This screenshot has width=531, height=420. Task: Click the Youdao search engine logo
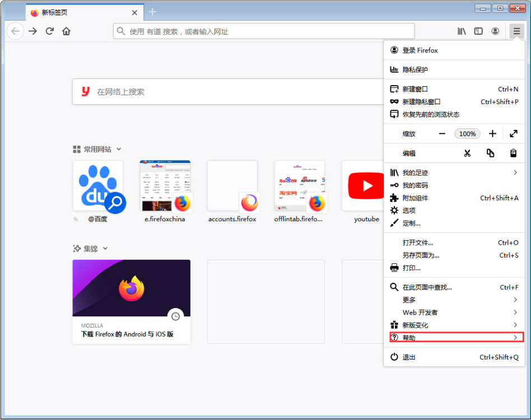click(x=86, y=91)
